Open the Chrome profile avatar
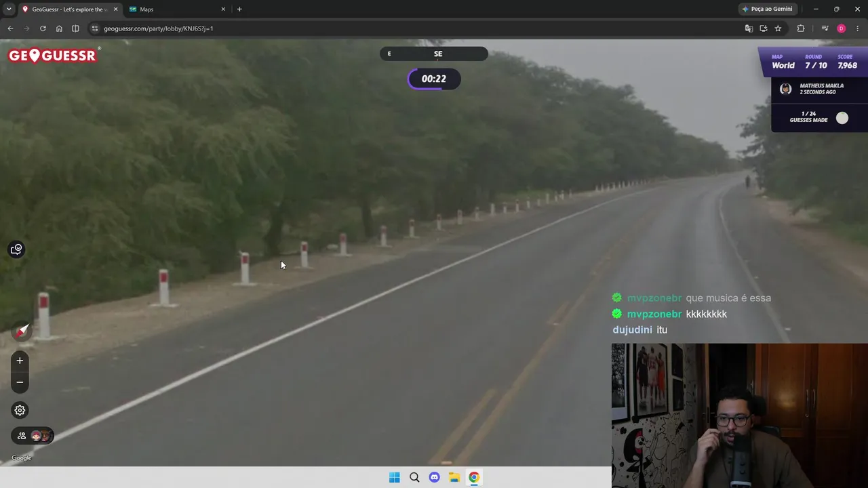868x488 pixels. (x=842, y=28)
